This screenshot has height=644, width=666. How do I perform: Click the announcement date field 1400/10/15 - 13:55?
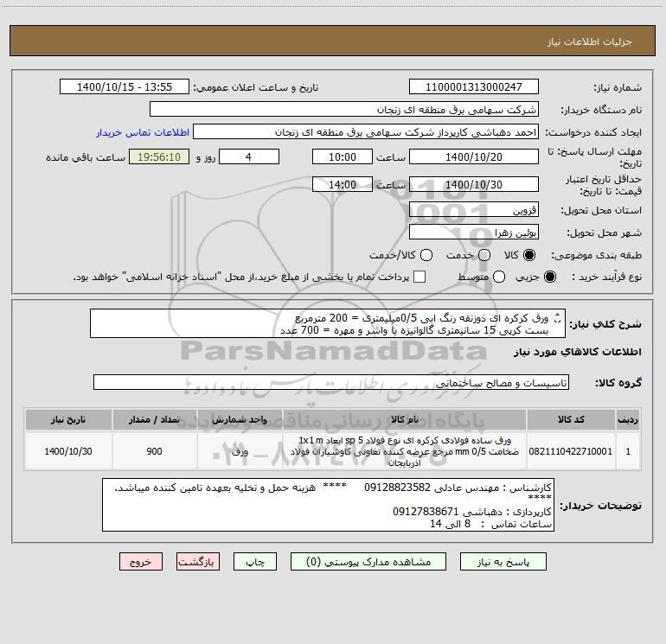[125, 87]
